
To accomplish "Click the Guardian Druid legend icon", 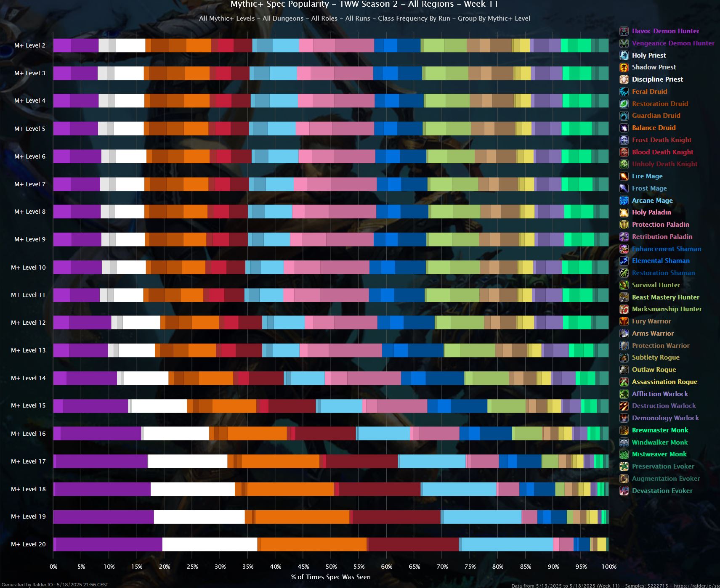I will coord(624,116).
